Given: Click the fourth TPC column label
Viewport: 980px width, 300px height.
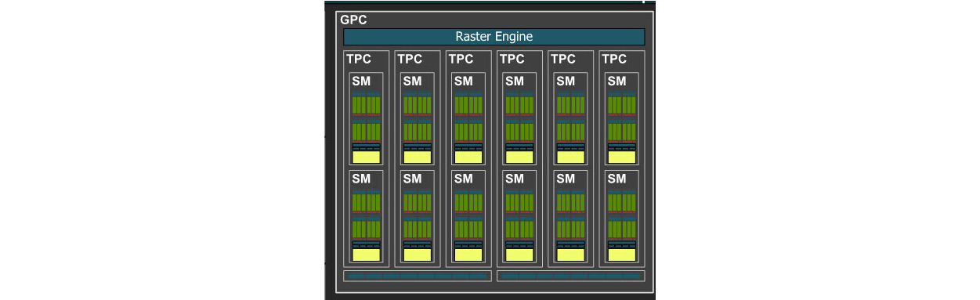Looking at the screenshot, I should point(512,59).
